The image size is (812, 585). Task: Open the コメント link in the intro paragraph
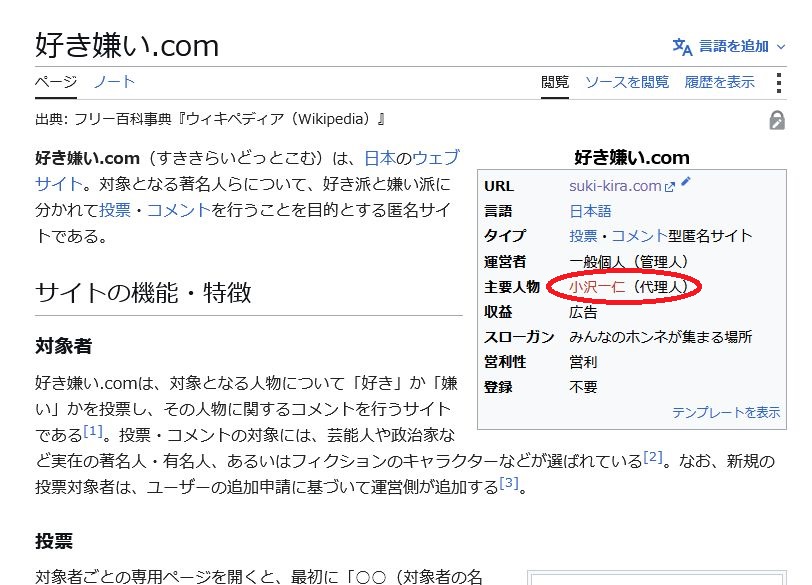coord(179,210)
